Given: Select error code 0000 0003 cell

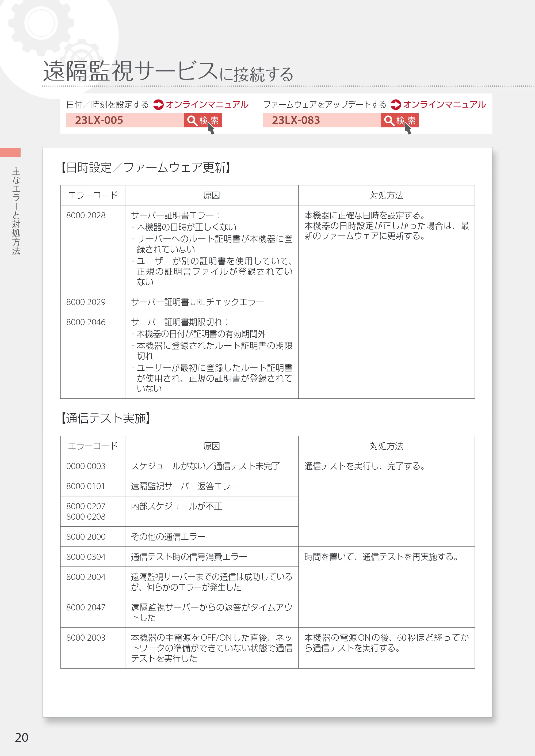Looking at the screenshot, I should point(93,466).
